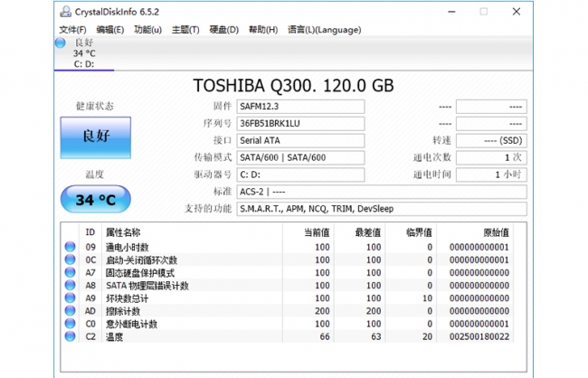This screenshot has height=378, width=588.
Task: Open the 文件(F) menu
Action: click(72, 29)
